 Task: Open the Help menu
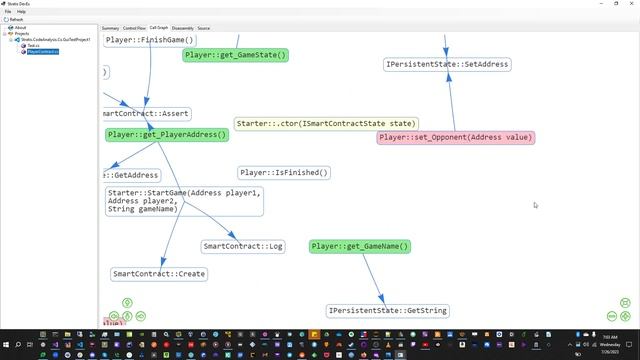point(21,12)
